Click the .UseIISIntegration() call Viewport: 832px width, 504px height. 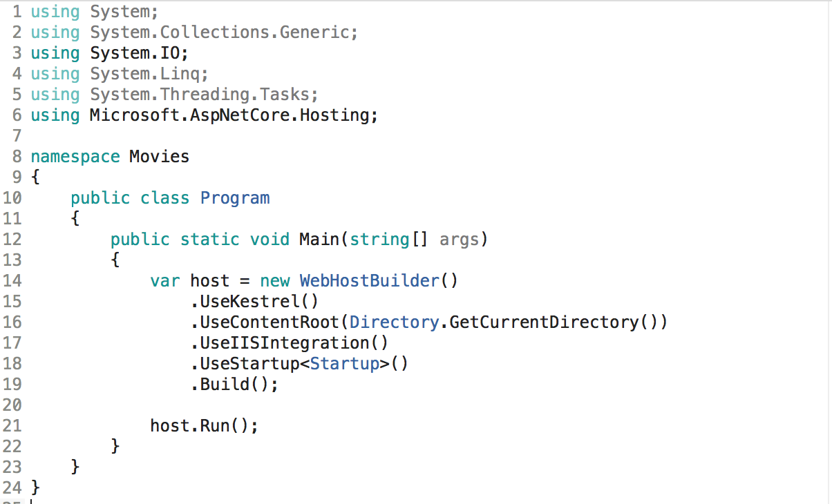click(289, 343)
